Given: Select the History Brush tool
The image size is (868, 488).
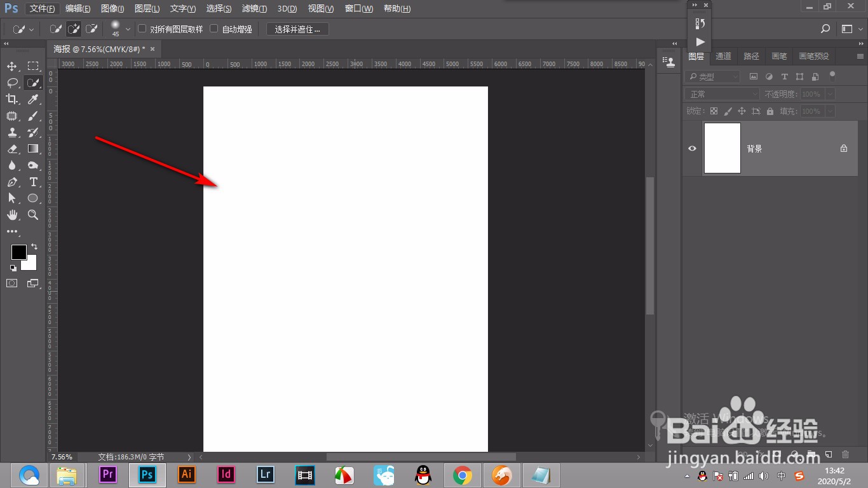Looking at the screenshot, I should pyautogui.click(x=33, y=132).
